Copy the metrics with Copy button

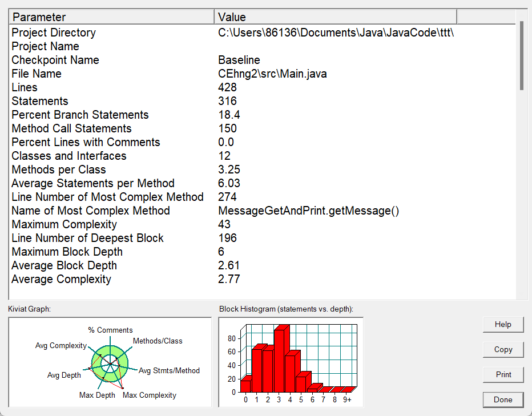click(x=503, y=350)
